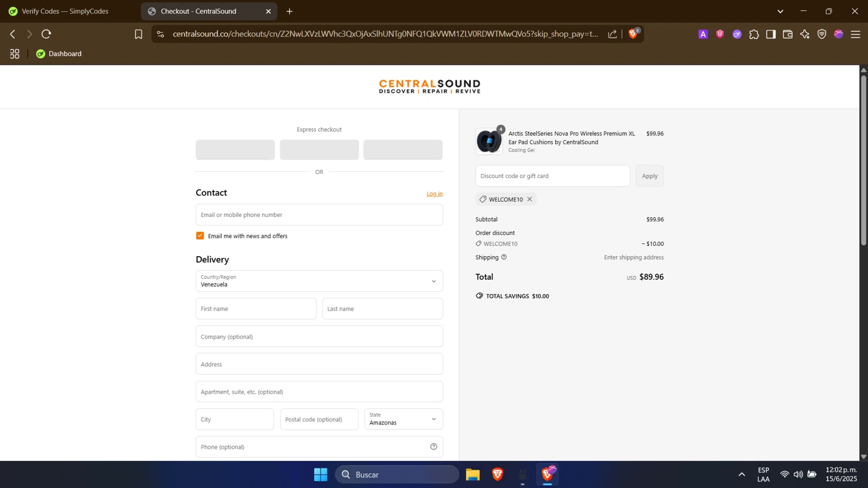868x488 pixels.
Task: Click the middle express checkout button
Action: [x=319, y=150]
